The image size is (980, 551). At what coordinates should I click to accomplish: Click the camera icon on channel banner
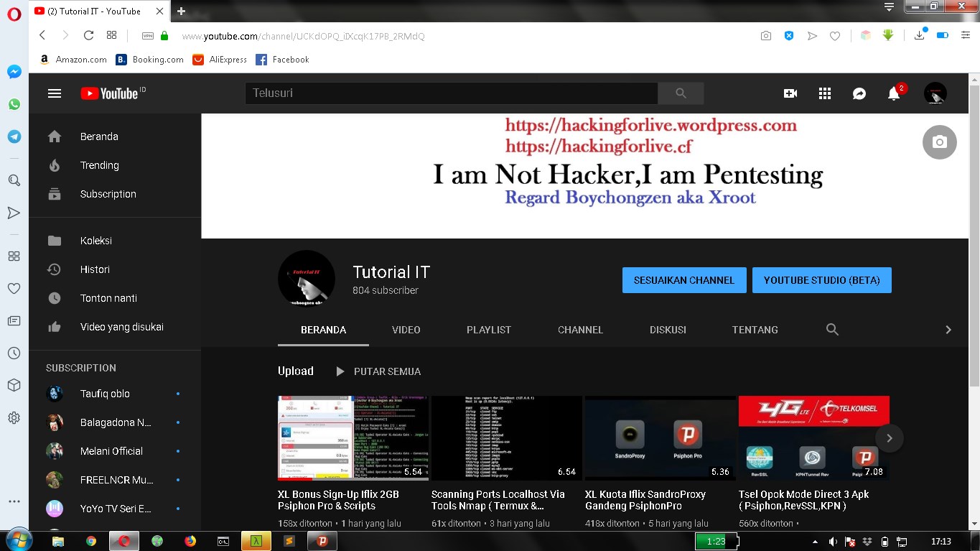939,142
